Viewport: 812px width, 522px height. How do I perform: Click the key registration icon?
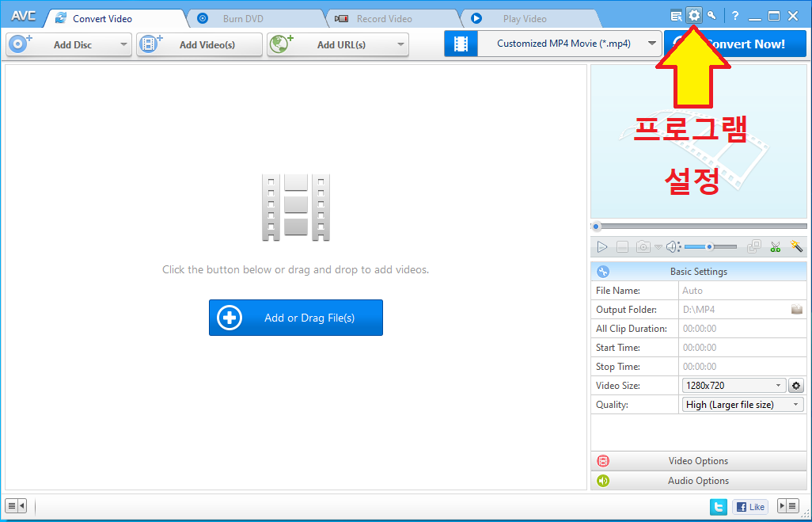coord(711,16)
